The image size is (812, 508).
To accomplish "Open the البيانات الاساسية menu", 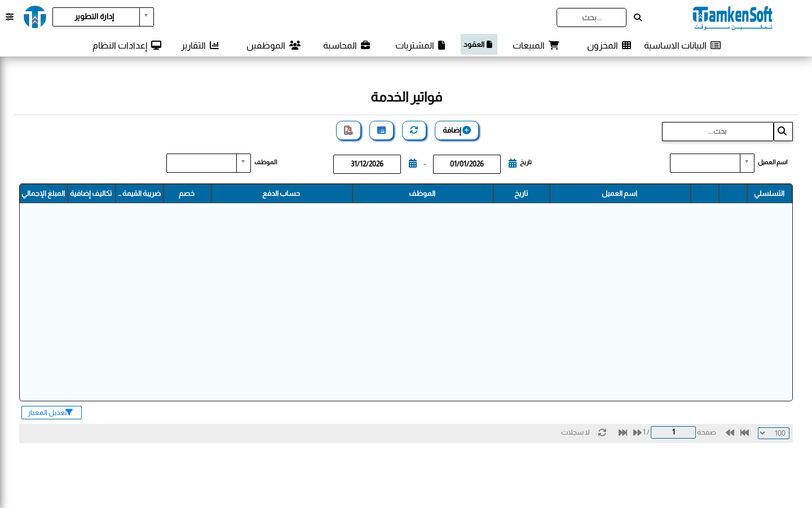I will tap(682, 45).
